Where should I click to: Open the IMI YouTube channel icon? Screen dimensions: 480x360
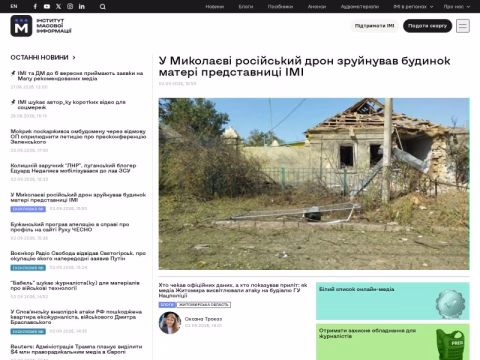coord(47,6)
